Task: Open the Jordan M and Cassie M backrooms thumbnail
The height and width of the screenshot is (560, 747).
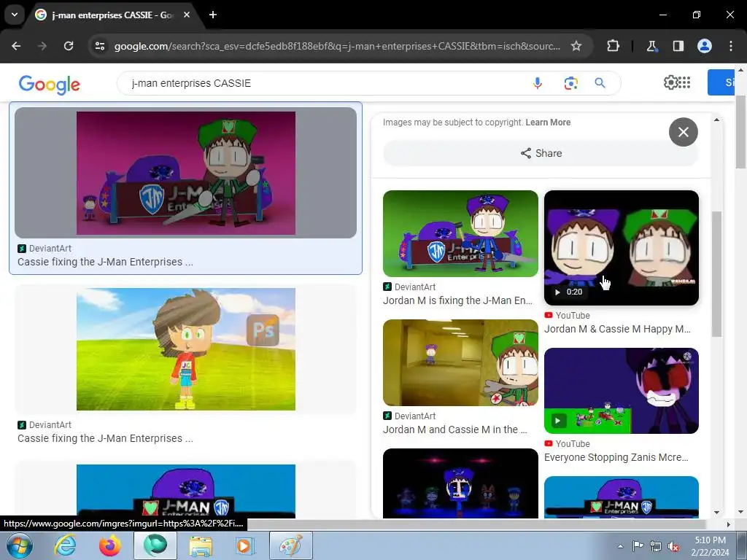Action: click(460, 363)
